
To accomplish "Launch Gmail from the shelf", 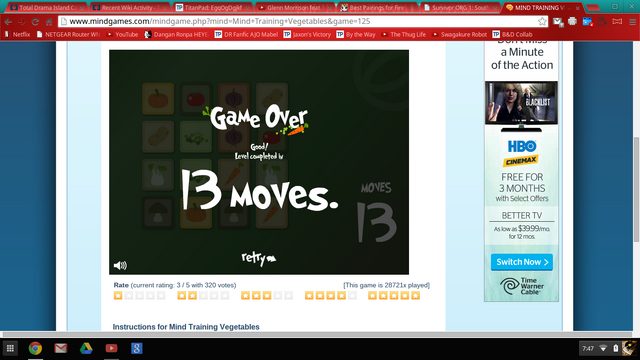I will (61, 348).
